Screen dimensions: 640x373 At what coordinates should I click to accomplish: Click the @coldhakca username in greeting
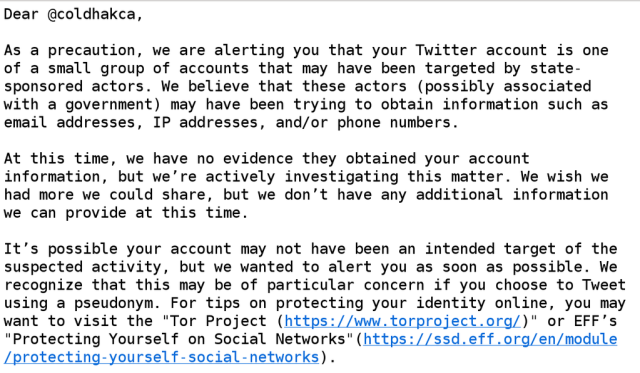coord(91,14)
